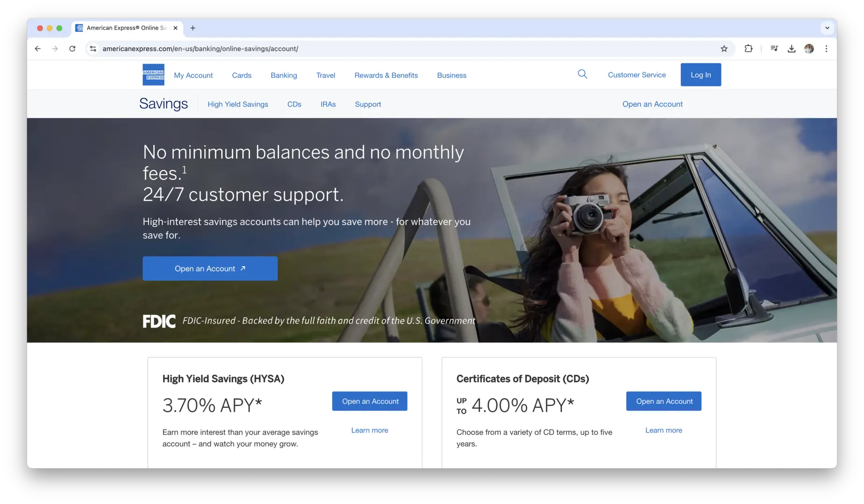This screenshot has width=864, height=504.
Task: Click the American Express logo
Action: (x=153, y=75)
